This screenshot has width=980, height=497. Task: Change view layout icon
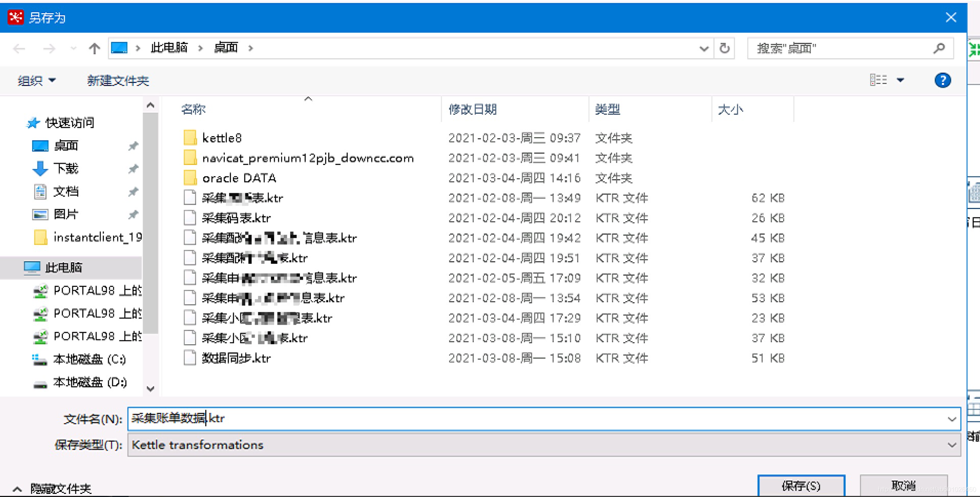click(878, 80)
